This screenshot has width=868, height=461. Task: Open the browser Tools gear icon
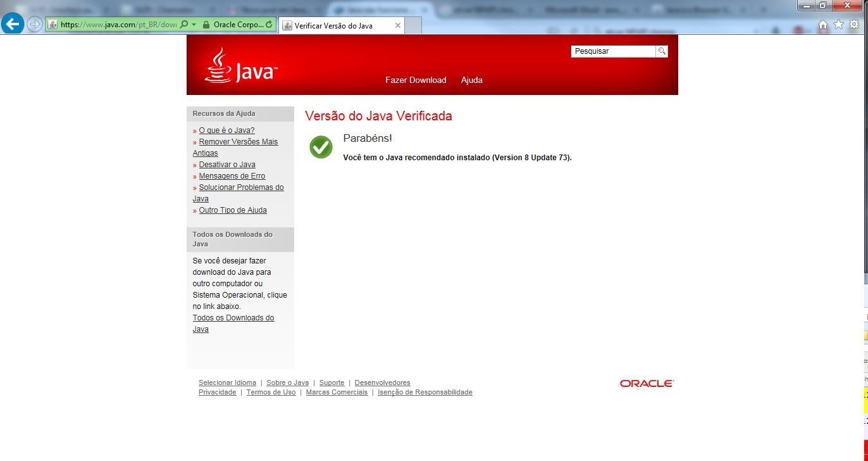(x=854, y=25)
